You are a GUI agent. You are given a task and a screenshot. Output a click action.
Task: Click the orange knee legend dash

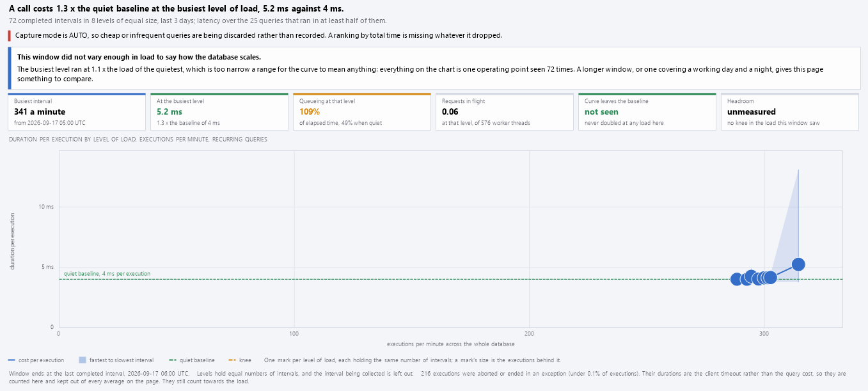[233, 360]
